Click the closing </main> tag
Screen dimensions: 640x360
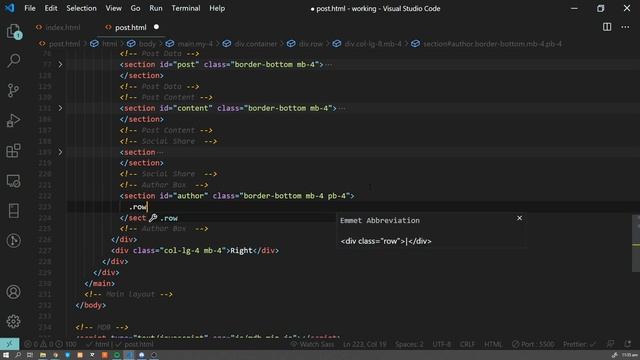100,283
